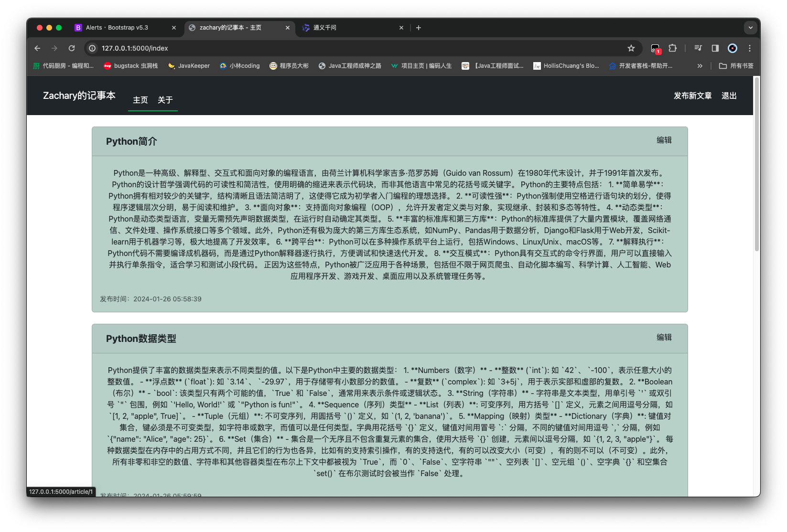Log out using the 退出 link
Image resolution: width=787 pixels, height=532 pixels.
click(729, 96)
